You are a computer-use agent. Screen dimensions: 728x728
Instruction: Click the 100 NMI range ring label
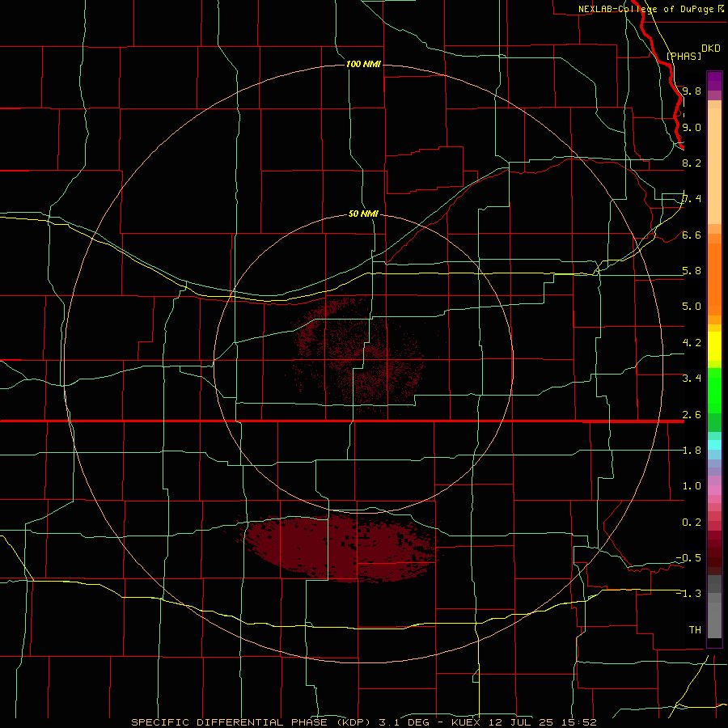click(x=363, y=64)
